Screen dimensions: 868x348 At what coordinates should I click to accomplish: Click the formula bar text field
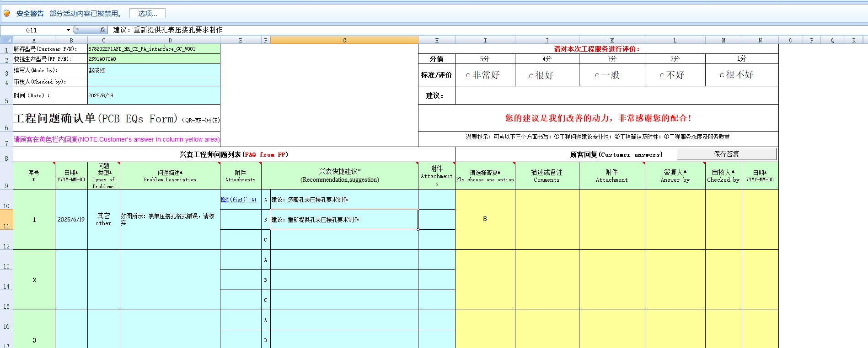(488, 30)
